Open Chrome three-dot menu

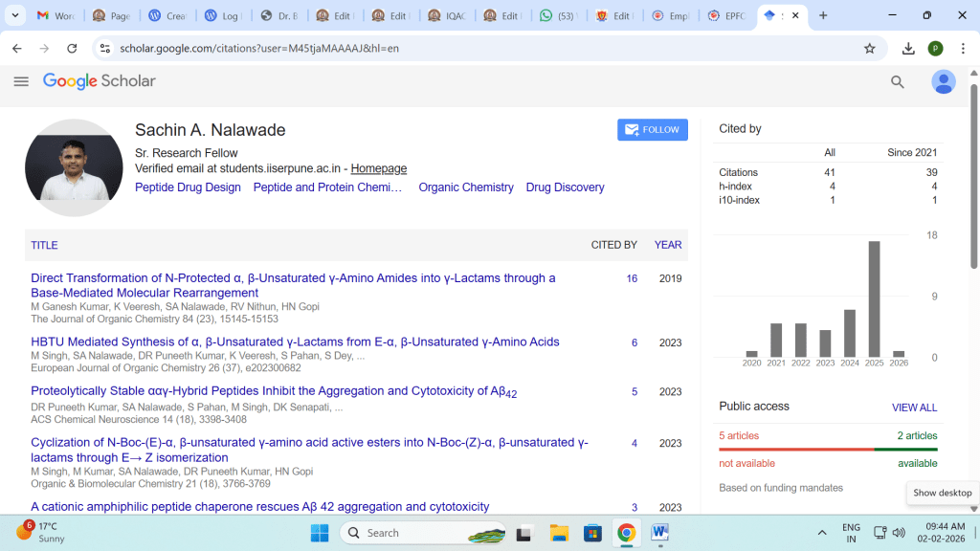tap(962, 48)
